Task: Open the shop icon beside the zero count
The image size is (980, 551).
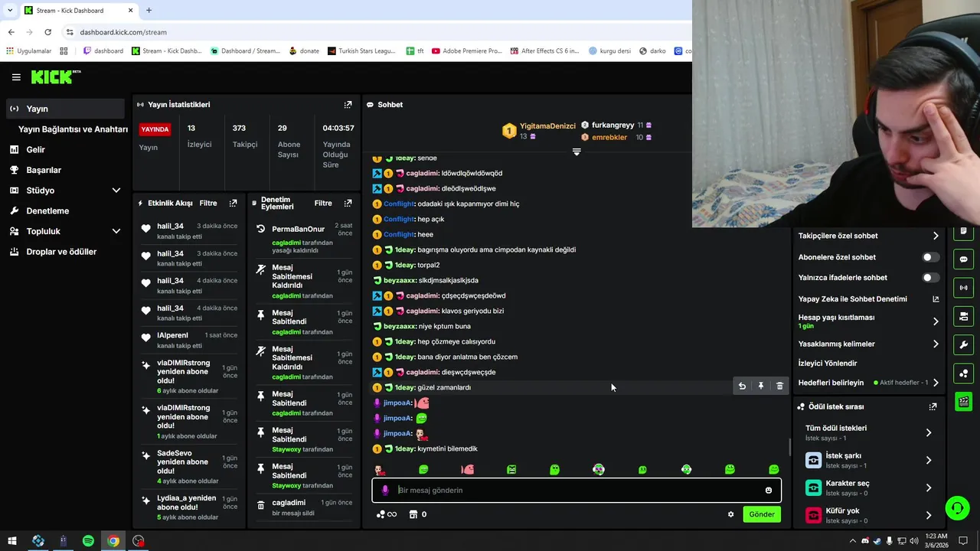Action: point(413,514)
